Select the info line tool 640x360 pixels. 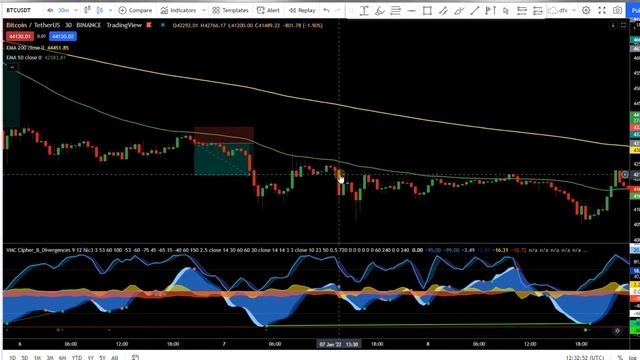[x=459, y=11]
